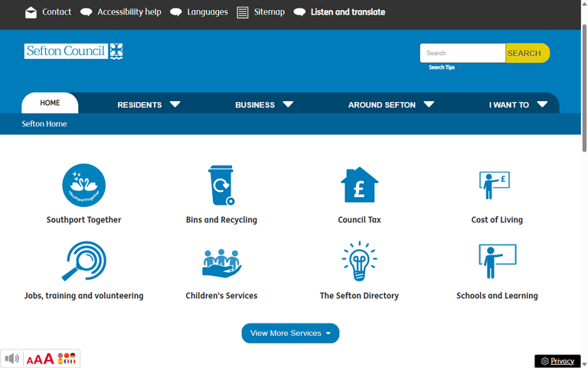The image size is (588, 368).
Task: Click the text size AAA icon
Action: pos(40,359)
